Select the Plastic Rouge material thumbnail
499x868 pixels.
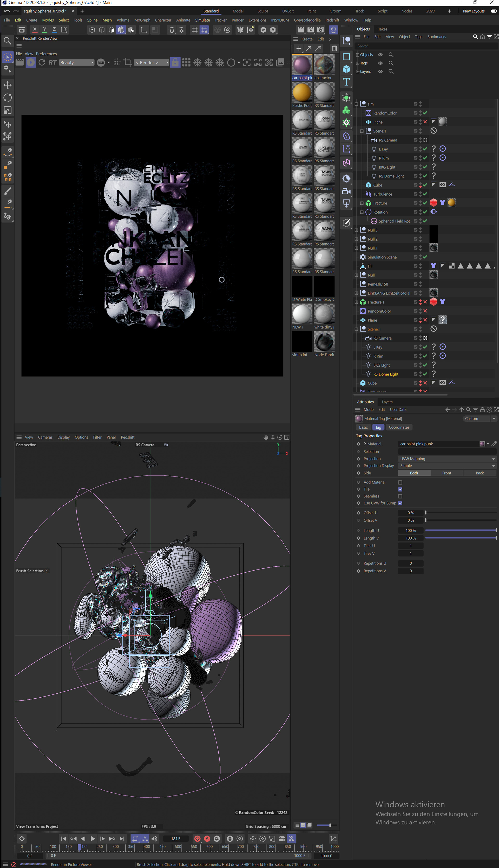click(301, 93)
